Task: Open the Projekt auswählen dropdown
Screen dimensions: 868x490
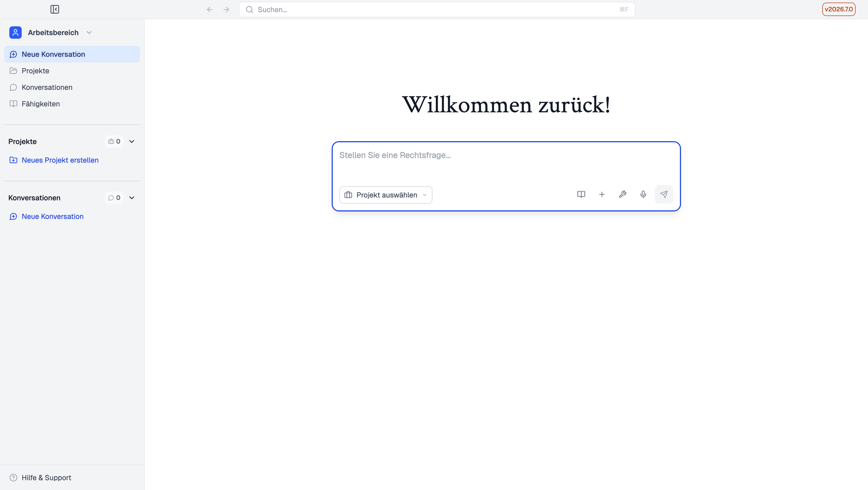Action: pyautogui.click(x=385, y=195)
